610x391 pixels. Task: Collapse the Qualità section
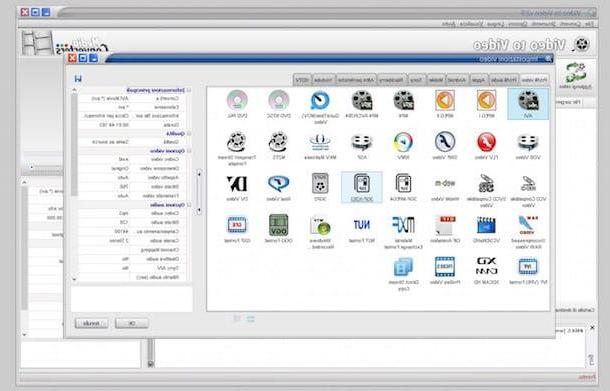pos(189,133)
